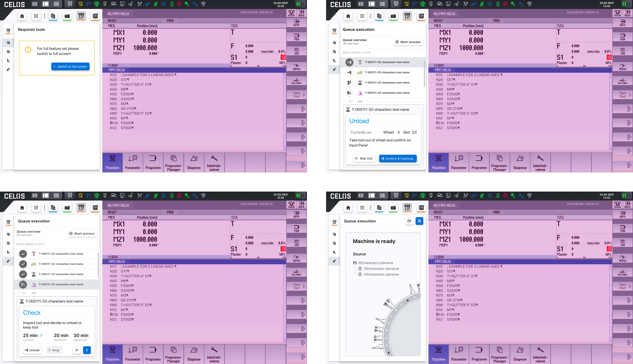Open the note-edit app in the Required tools screen
The image size is (633, 364).
click(x=95, y=16)
